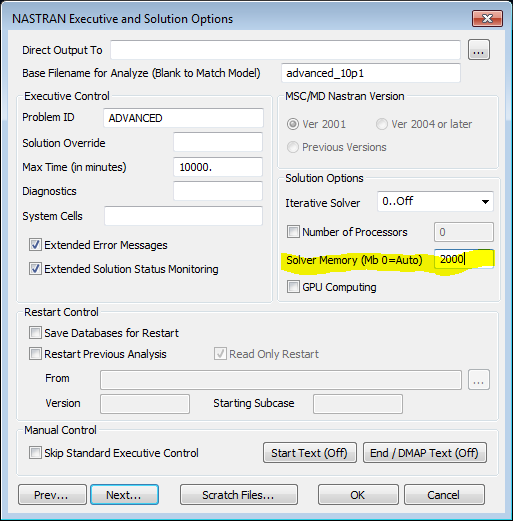Cancel the NASTRAN options dialog

click(x=444, y=495)
